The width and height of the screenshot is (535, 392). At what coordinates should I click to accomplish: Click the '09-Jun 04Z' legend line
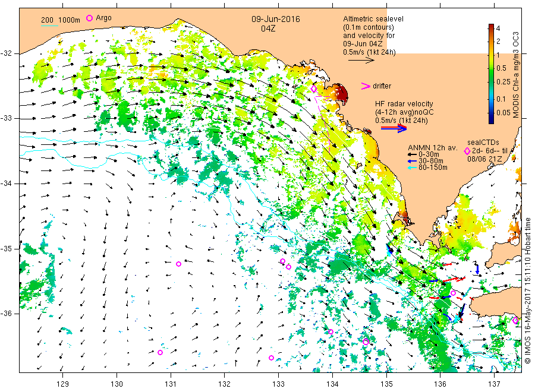point(363,44)
